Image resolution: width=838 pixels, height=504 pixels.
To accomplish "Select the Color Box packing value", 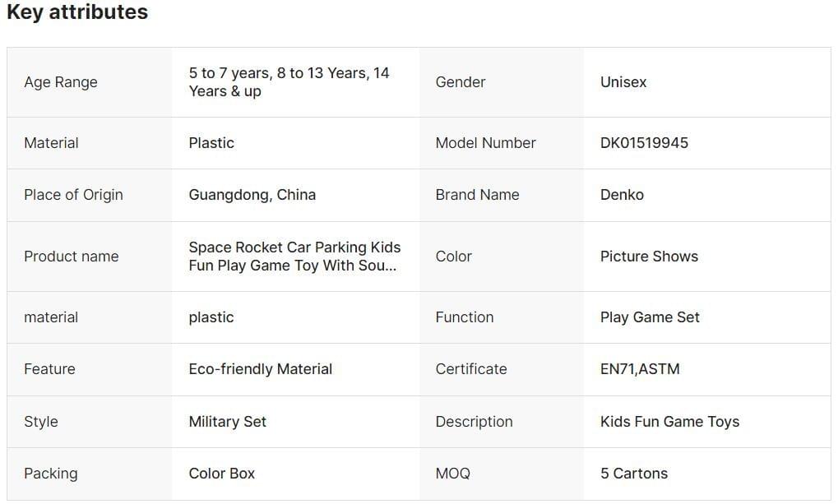I will point(221,474).
